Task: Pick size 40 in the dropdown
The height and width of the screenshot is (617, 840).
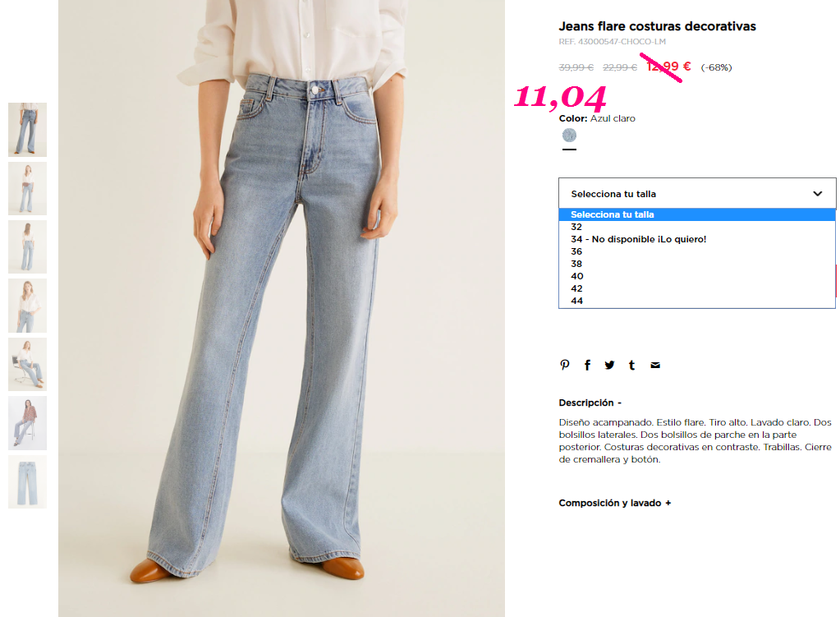Action: [x=697, y=276]
